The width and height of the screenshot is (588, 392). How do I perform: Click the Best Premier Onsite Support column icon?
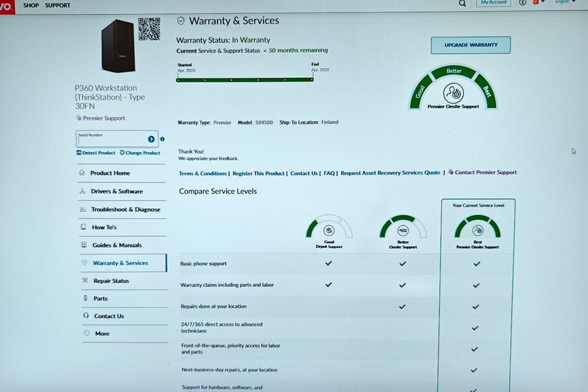pyautogui.click(x=478, y=230)
